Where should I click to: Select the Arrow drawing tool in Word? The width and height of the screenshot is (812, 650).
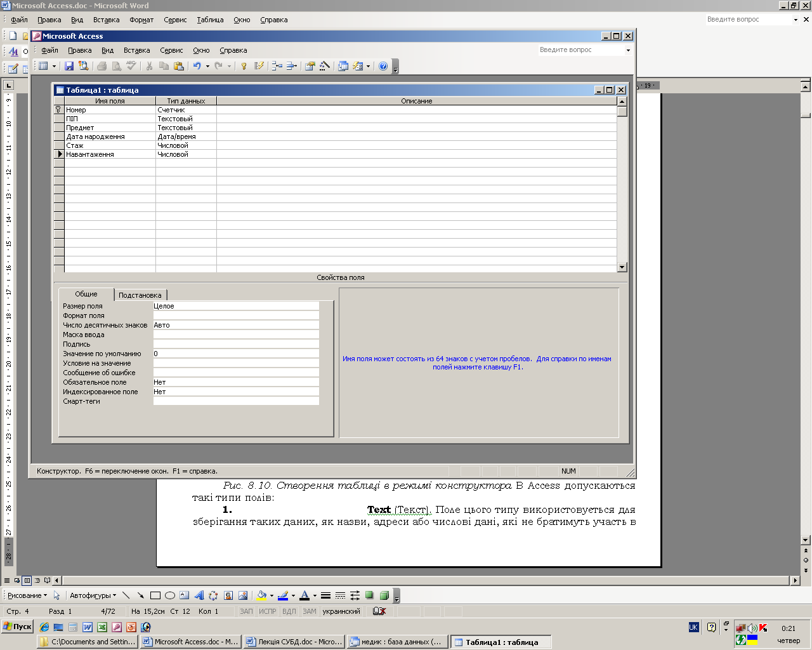tap(140, 595)
